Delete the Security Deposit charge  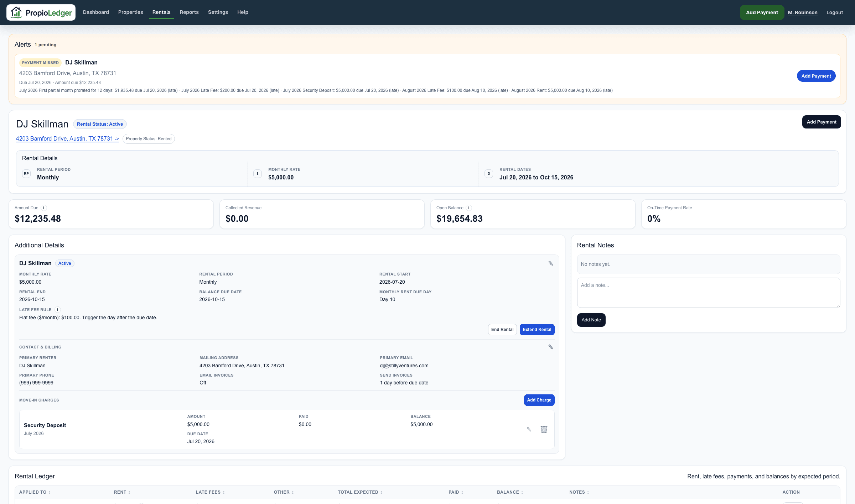click(x=544, y=429)
